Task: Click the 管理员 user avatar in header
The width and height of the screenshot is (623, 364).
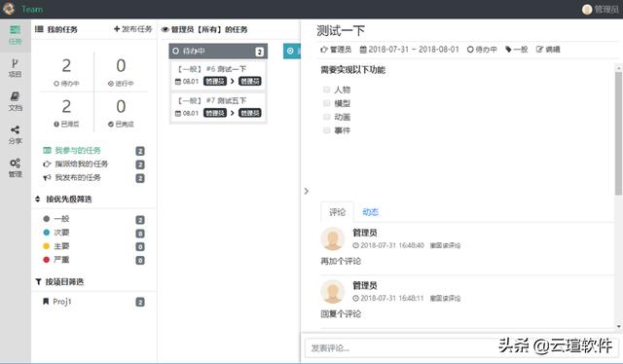Action: [586, 9]
